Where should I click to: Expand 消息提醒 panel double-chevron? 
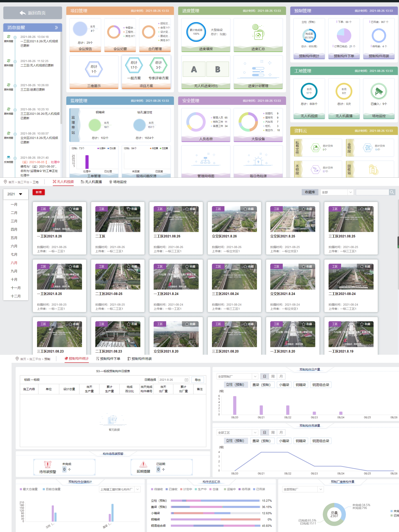coord(56,27)
